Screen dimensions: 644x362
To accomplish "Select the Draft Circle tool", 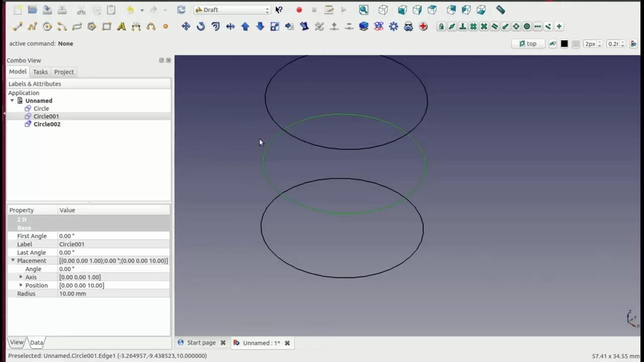I will click(x=47, y=27).
